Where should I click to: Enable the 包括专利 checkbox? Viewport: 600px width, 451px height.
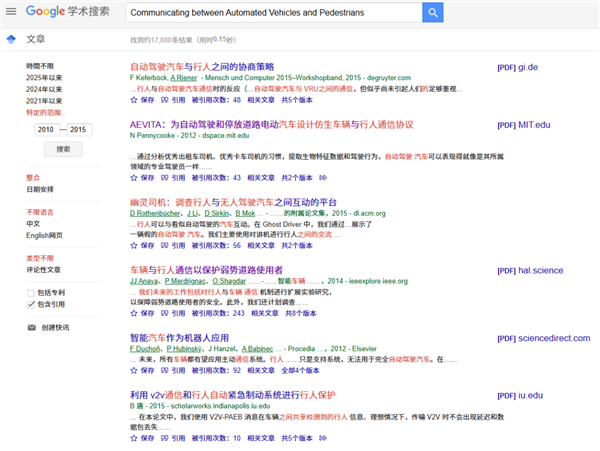click(30, 292)
